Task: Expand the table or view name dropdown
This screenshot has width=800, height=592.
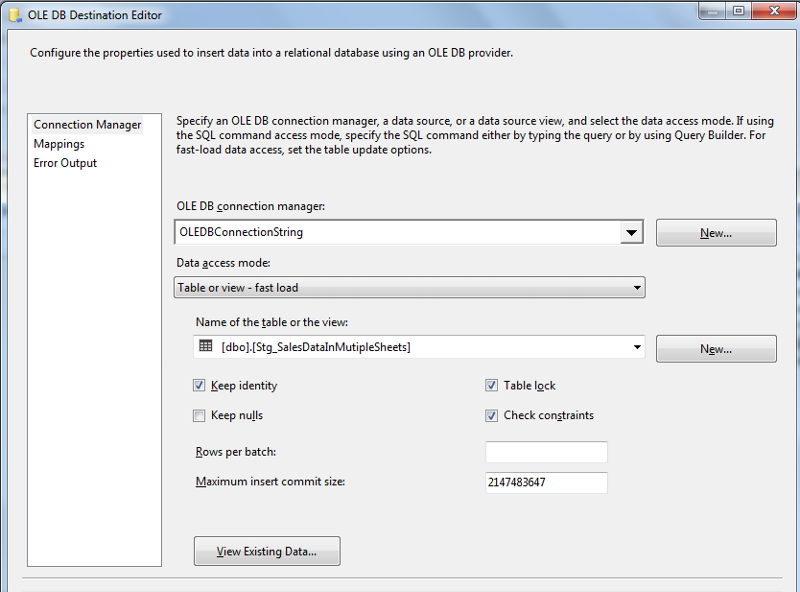Action: [637, 347]
